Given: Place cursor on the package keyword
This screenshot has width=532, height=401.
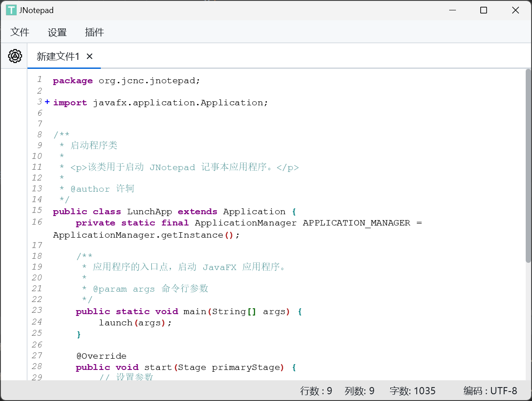Looking at the screenshot, I should pos(72,81).
